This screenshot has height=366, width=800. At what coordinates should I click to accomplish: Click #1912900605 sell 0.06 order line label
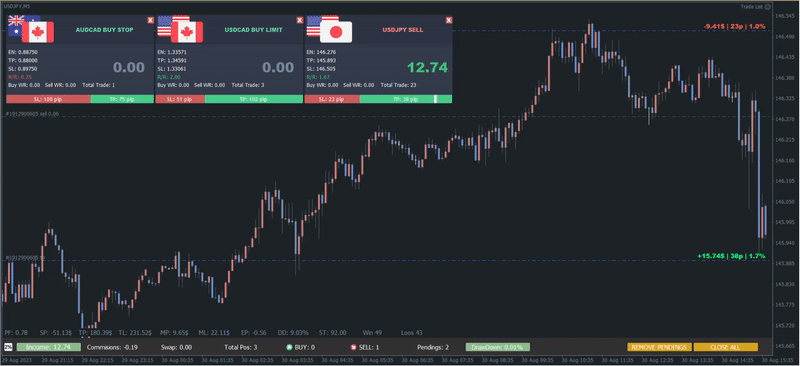pyautogui.click(x=32, y=114)
